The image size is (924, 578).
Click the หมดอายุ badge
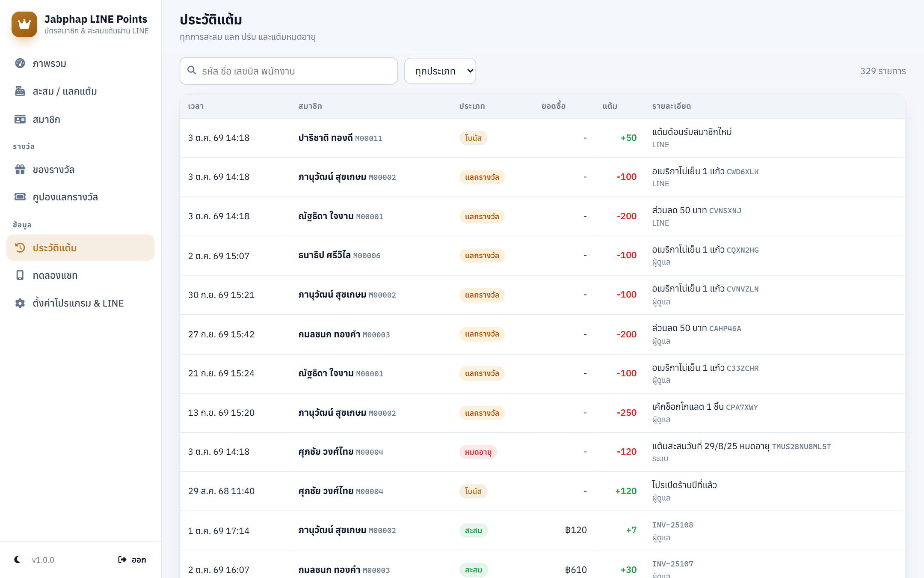[x=478, y=452]
